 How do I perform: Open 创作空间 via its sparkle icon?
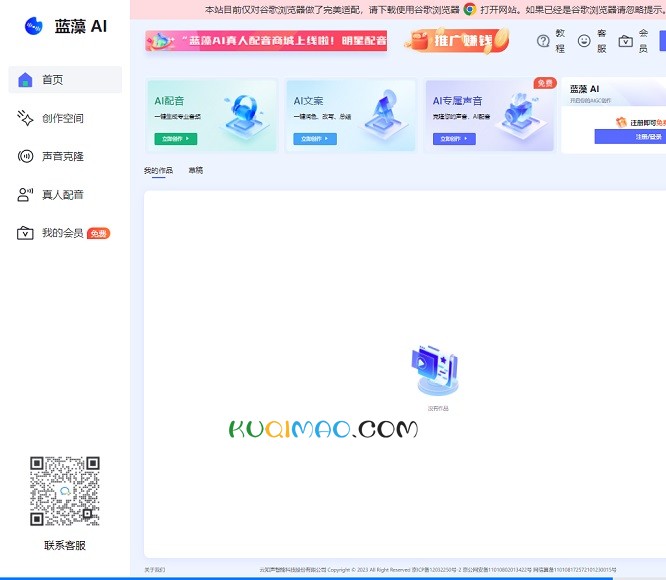click(25, 118)
